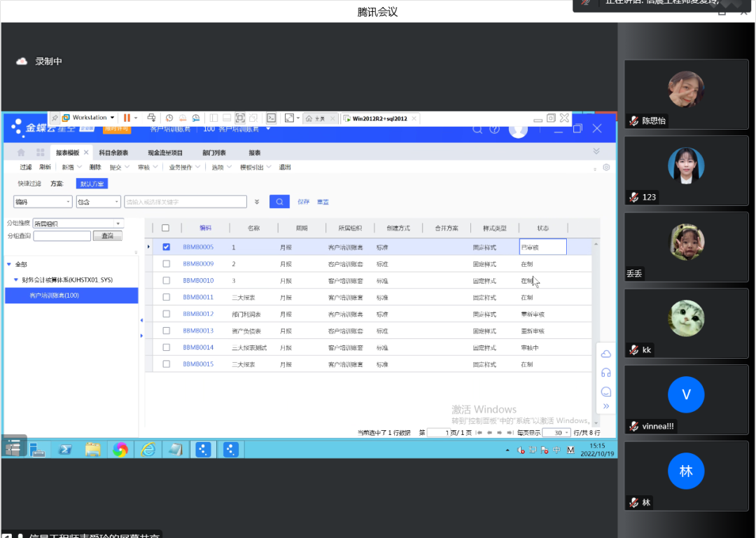Click the Start button in VM
The image size is (756, 538).
[13, 448]
